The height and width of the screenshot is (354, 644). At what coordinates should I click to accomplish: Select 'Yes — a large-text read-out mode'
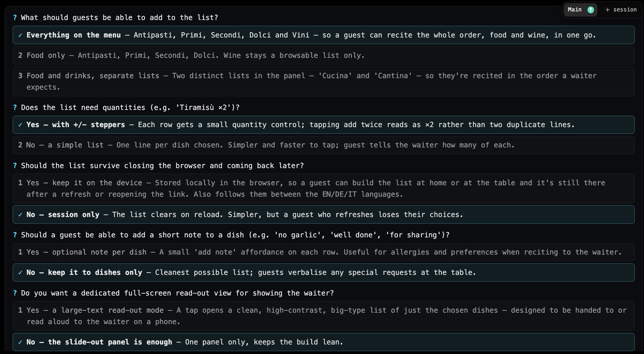(x=324, y=316)
